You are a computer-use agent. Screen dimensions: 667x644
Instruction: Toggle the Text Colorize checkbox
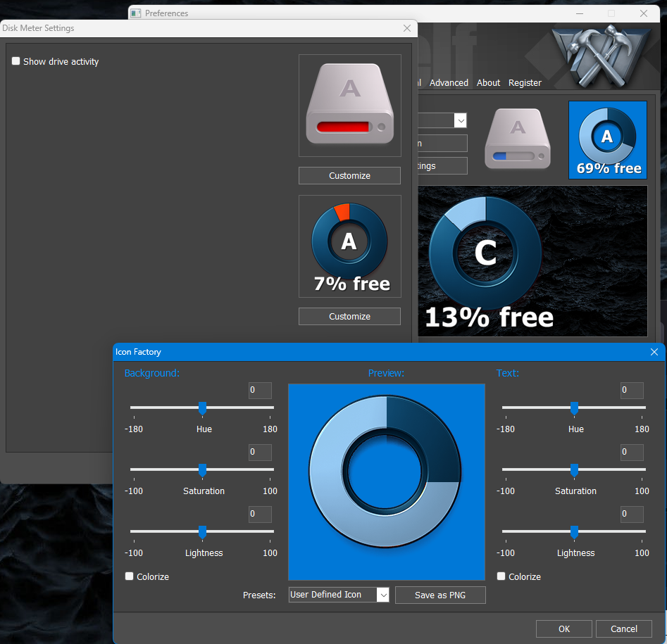coord(501,576)
